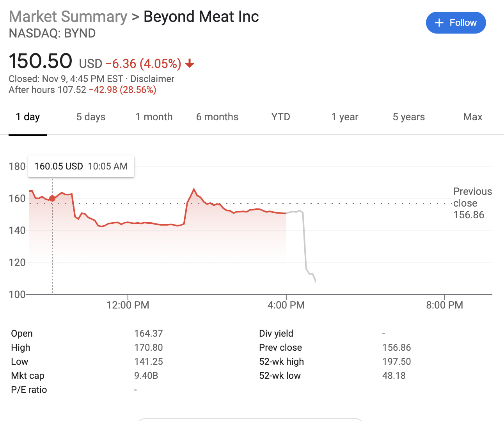View the 5 years chart range

pyautogui.click(x=409, y=117)
